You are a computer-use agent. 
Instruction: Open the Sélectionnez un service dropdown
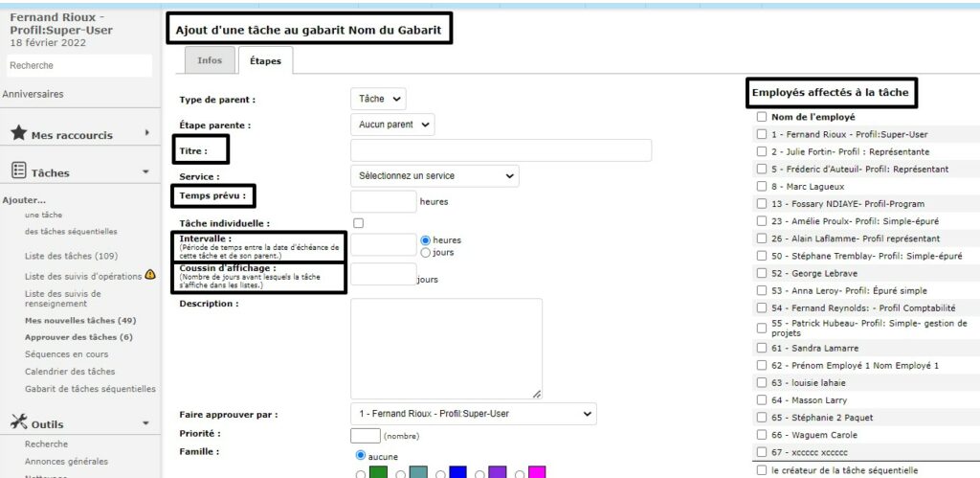tap(434, 176)
